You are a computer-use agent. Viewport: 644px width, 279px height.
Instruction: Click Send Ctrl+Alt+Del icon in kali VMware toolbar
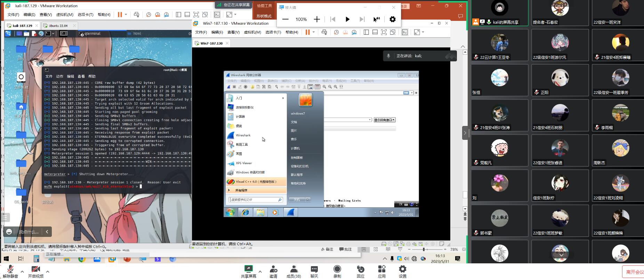click(x=136, y=15)
